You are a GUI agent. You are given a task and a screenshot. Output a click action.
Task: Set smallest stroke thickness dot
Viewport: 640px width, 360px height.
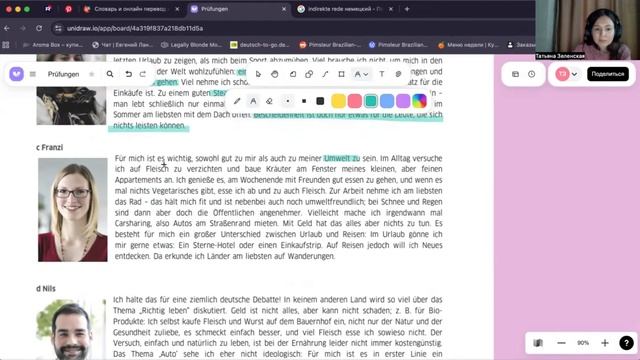click(288, 101)
